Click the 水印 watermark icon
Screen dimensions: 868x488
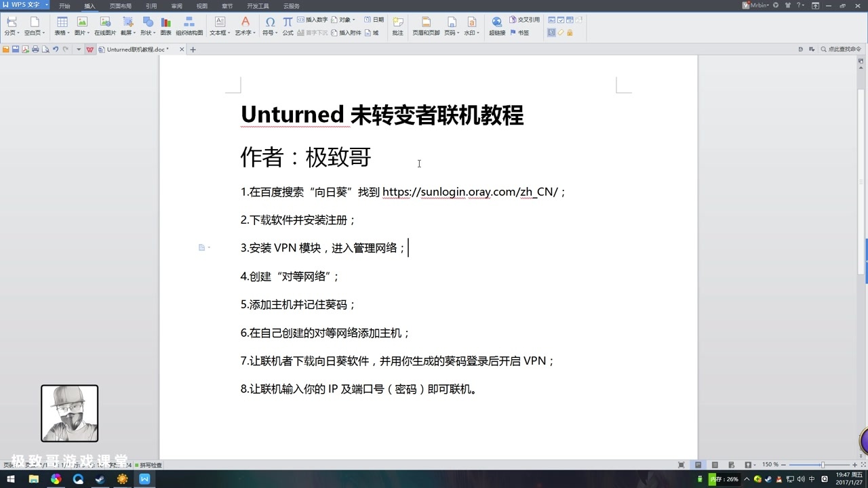(x=471, y=22)
